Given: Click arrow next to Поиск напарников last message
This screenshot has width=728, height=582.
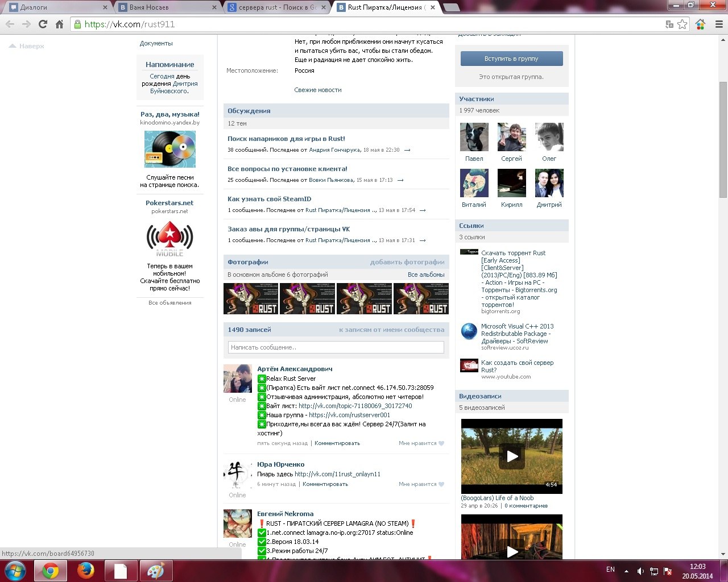Looking at the screenshot, I should click(407, 150).
